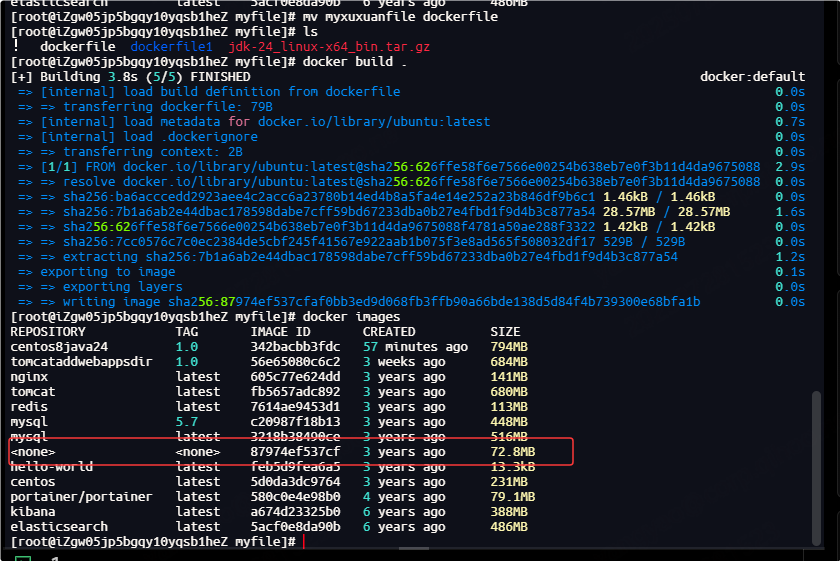Click the '3 weeks ago' created value

[x=404, y=362]
